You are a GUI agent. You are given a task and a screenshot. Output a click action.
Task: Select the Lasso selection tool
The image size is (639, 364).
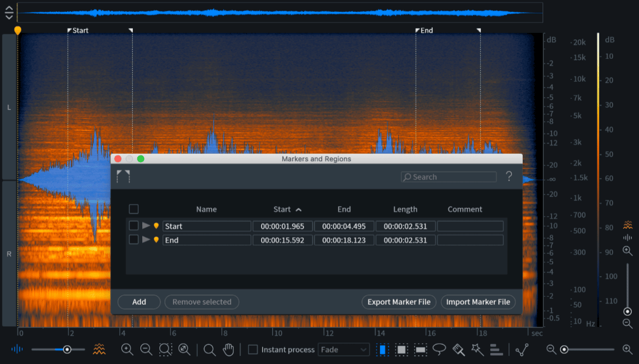tap(439, 350)
